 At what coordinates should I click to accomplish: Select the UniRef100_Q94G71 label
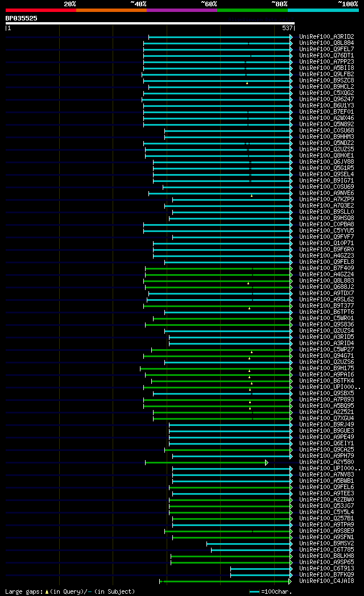326,356
